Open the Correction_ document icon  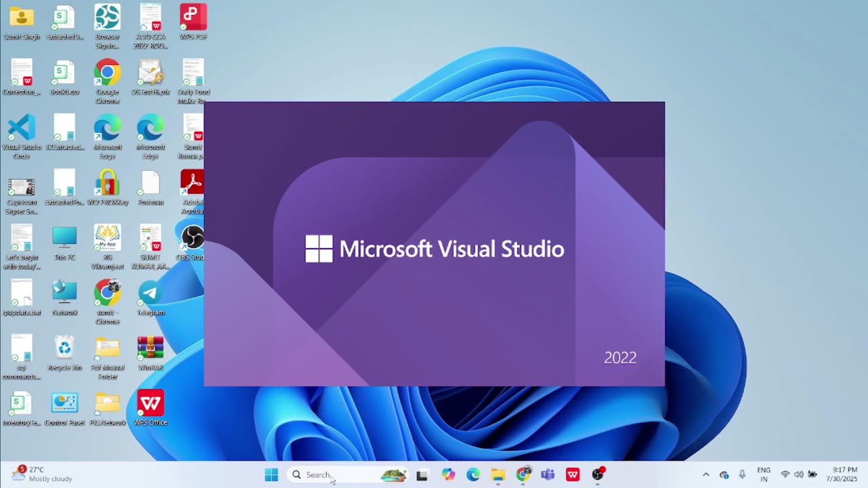pyautogui.click(x=21, y=78)
